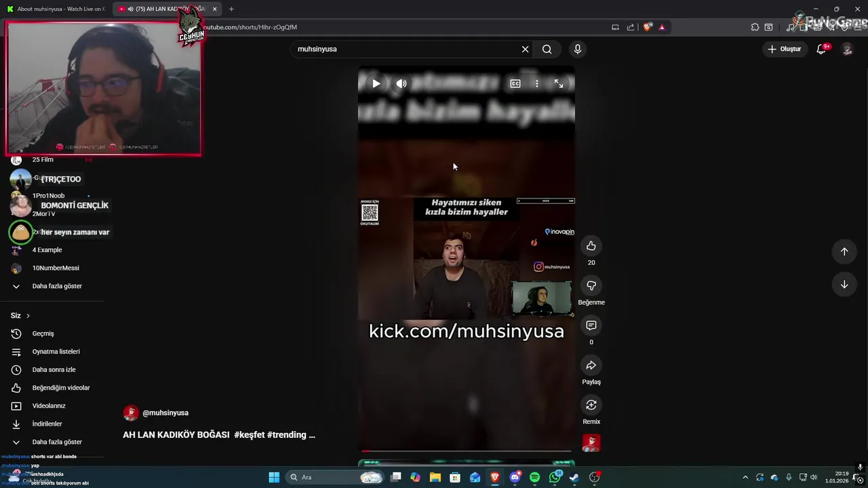Toggle closed captions on the Short
This screenshot has width=868, height=488.
pyautogui.click(x=515, y=83)
